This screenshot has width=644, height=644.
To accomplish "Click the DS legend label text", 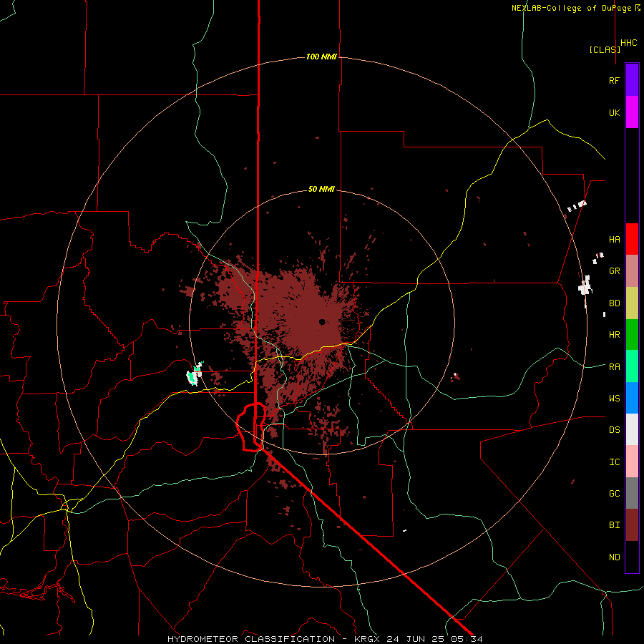I will click(x=614, y=429).
